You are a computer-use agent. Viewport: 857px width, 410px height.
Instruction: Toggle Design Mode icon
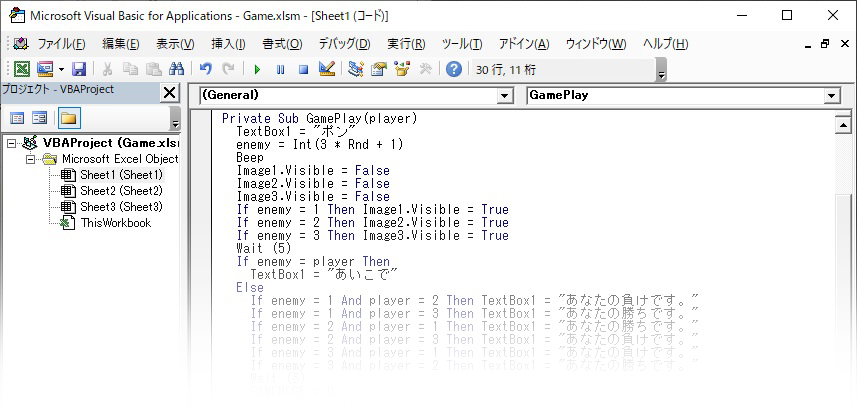[327, 69]
